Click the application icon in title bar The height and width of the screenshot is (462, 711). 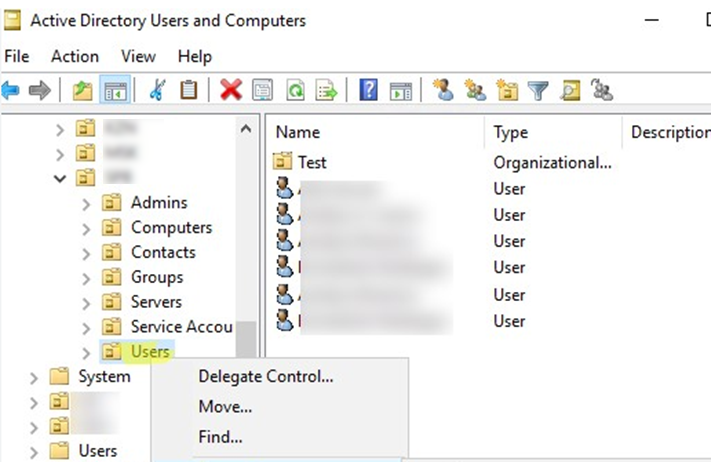[x=11, y=20]
